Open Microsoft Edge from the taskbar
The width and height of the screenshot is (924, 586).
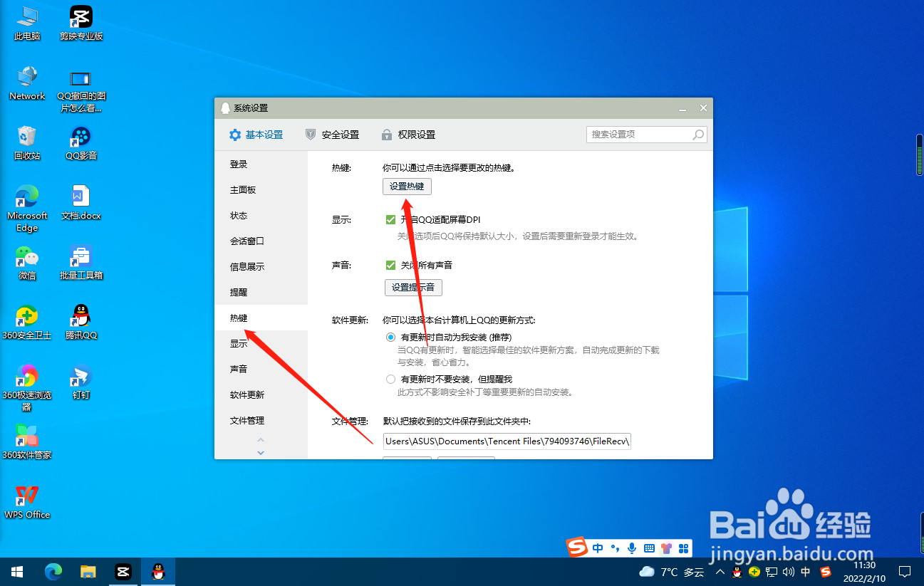pos(53,571)
